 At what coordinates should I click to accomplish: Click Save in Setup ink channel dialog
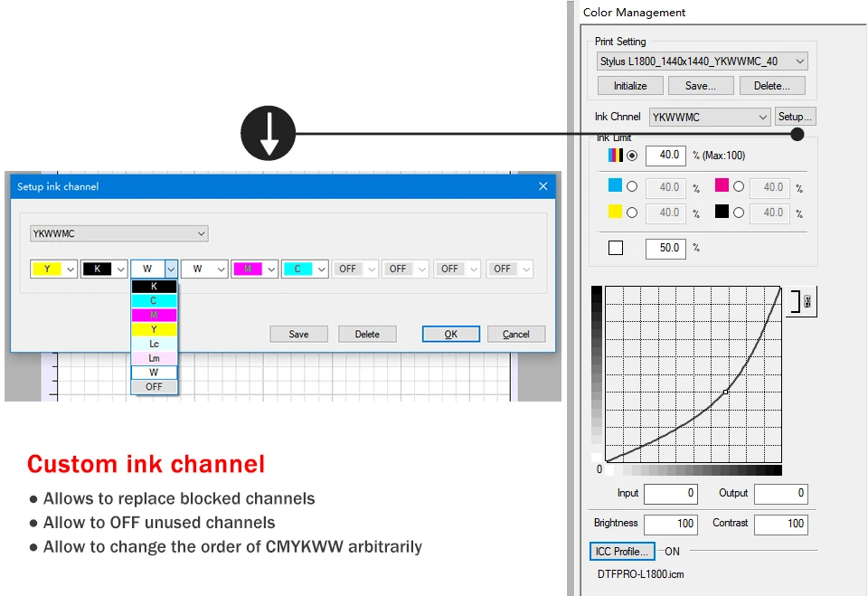pos(299,334)
